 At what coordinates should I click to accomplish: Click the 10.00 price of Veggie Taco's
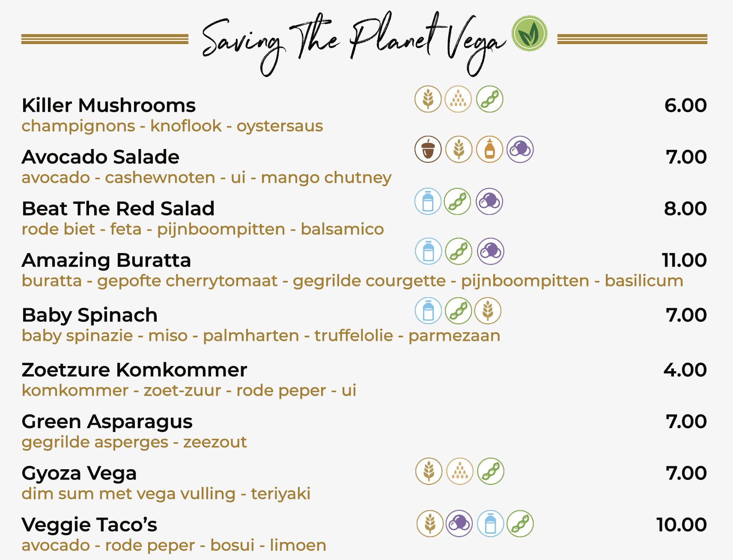(682, 525)
